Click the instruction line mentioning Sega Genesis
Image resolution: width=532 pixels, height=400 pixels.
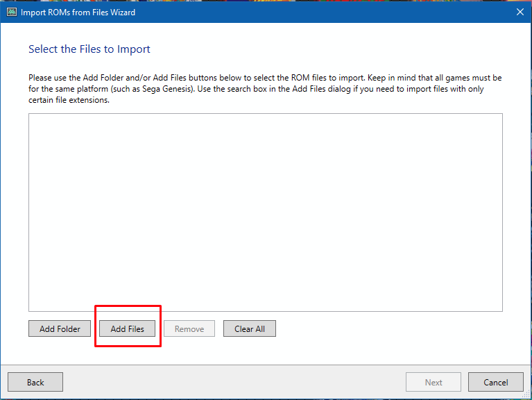coord(256,89)
